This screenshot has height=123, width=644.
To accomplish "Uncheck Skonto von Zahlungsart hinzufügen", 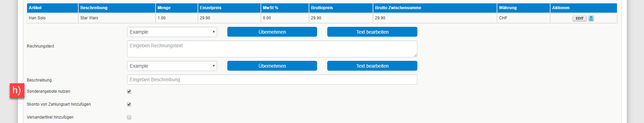I will pyautogui.click(x=129, y=104).
